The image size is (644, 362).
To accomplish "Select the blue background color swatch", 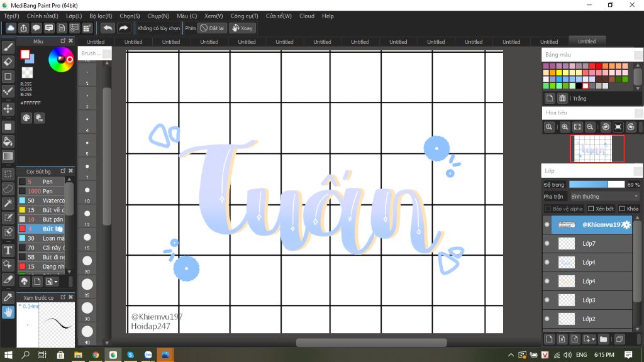I will click(x=30, y=58).
